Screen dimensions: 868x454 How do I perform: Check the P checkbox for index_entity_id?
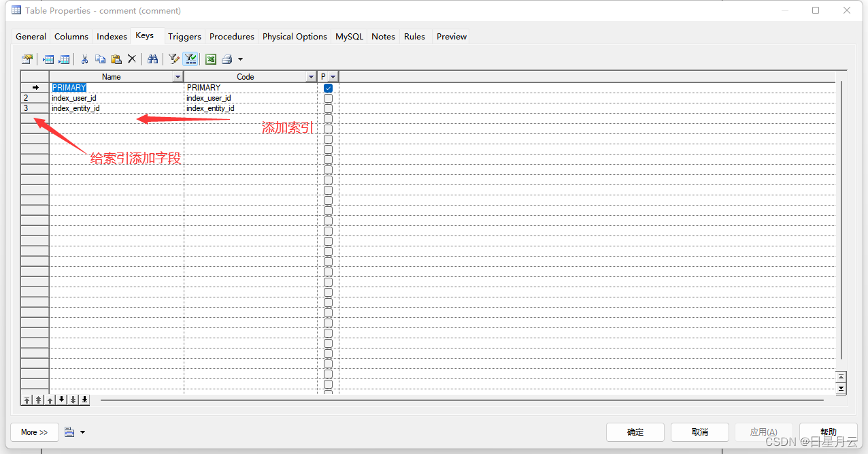coord(328,108)
